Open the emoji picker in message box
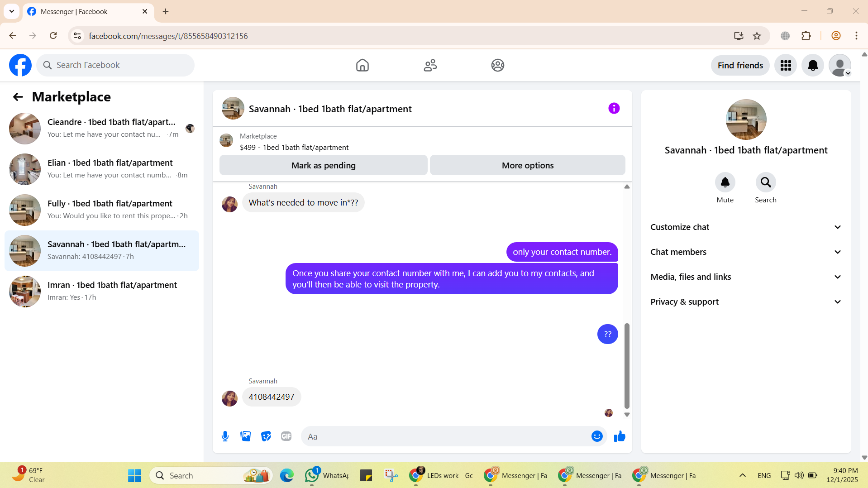Image resolution: width=868 pixels, height=488 pixels. [x=597, y=436]
